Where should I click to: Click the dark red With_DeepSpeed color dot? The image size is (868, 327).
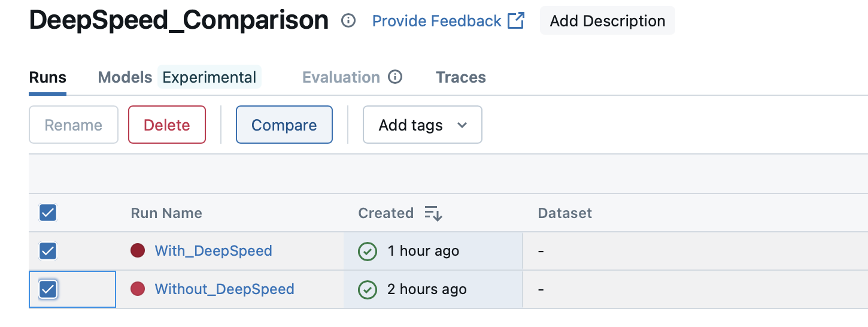click(x=138, y=251)
